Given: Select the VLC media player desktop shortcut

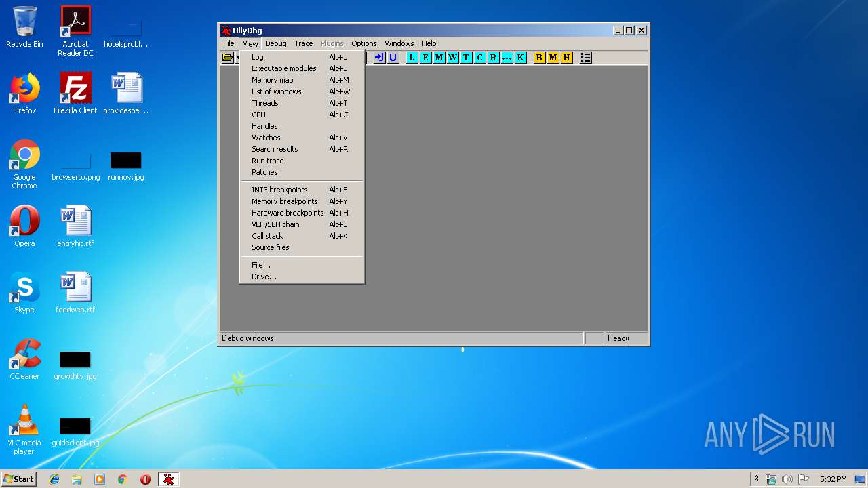Looking at the screenshot, I should (24, 430).
